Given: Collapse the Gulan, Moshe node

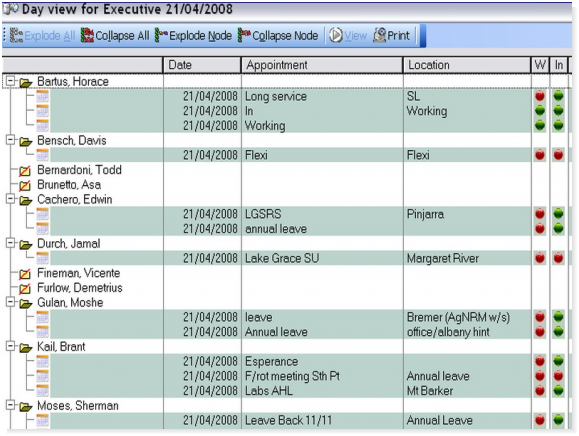Looking at the screenshot, I should (x=11, y=302).
